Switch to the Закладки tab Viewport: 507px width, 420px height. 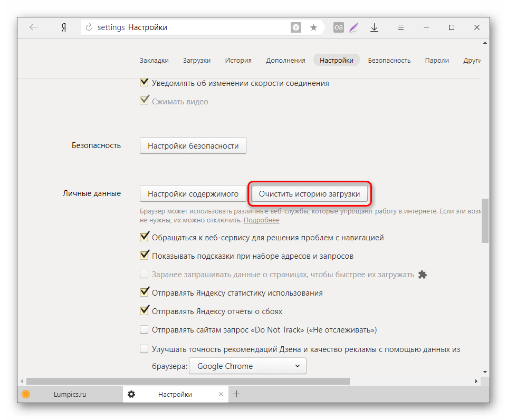pyautogui.click(x=154, y=61)
